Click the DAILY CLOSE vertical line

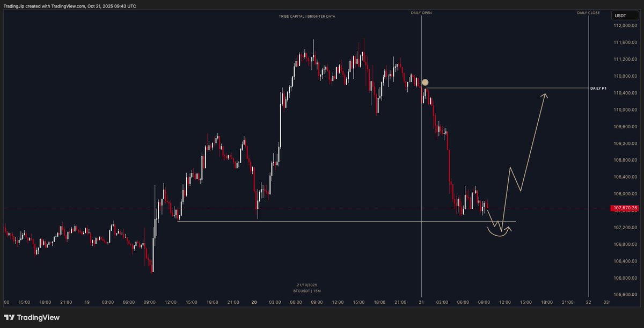pyautogui.click(x=588, y=161)
